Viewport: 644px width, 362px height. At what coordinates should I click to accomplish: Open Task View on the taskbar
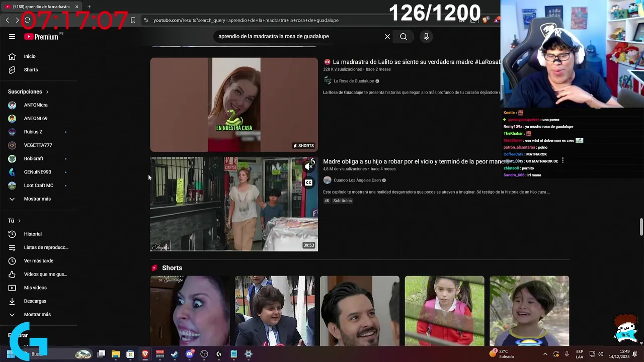101,354
